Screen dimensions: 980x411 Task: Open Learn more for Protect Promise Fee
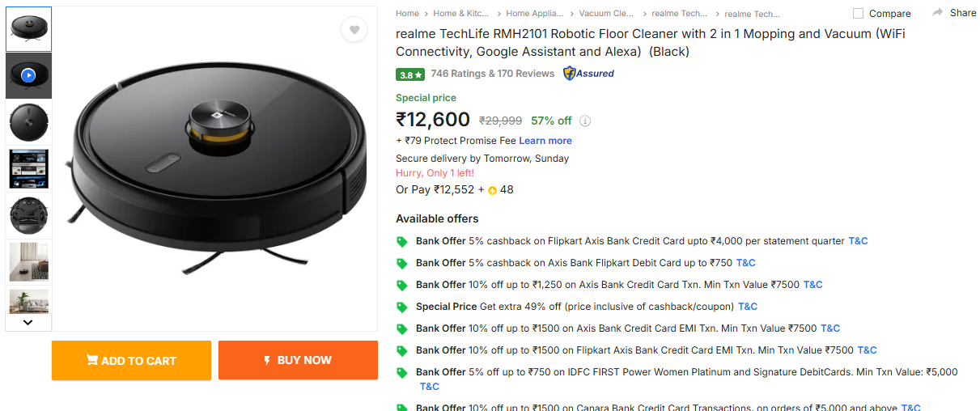(x=545, y=141)
